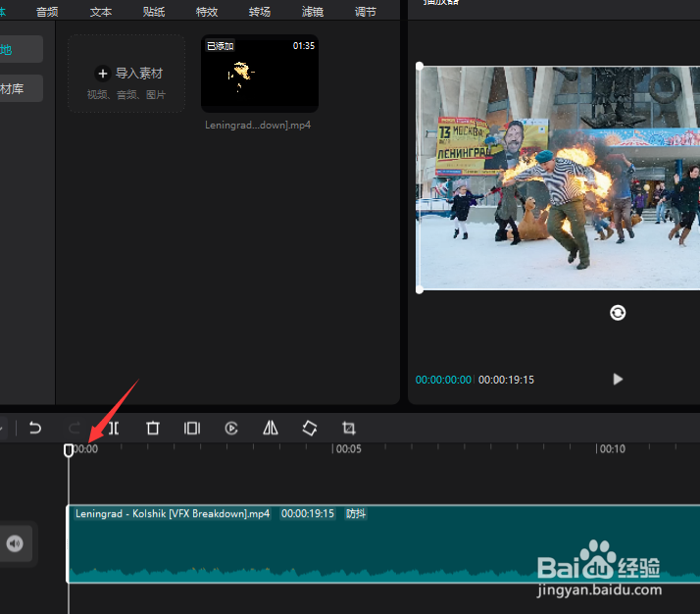Click the 00:05 mark on timeline ruler
700x614 pixels.
tap(348, 449)
